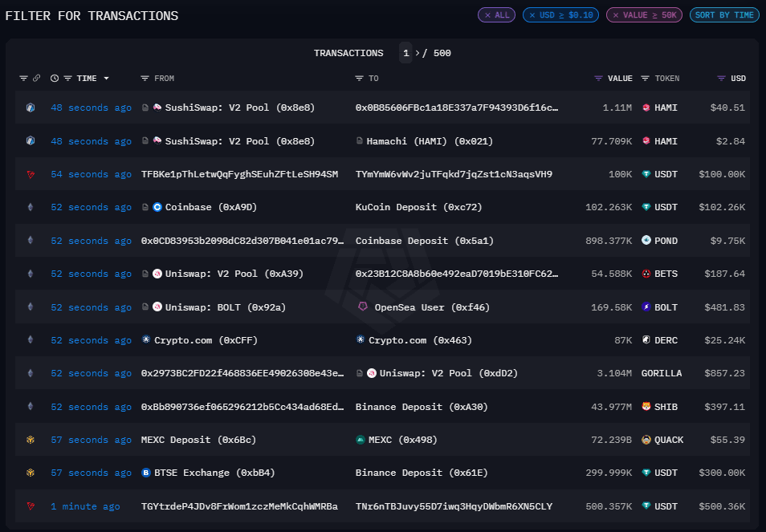Viewport: 766px width, 532px height.
Task: Click the BTSE Exchange logo icon
Action: click(x=145, y=473)
